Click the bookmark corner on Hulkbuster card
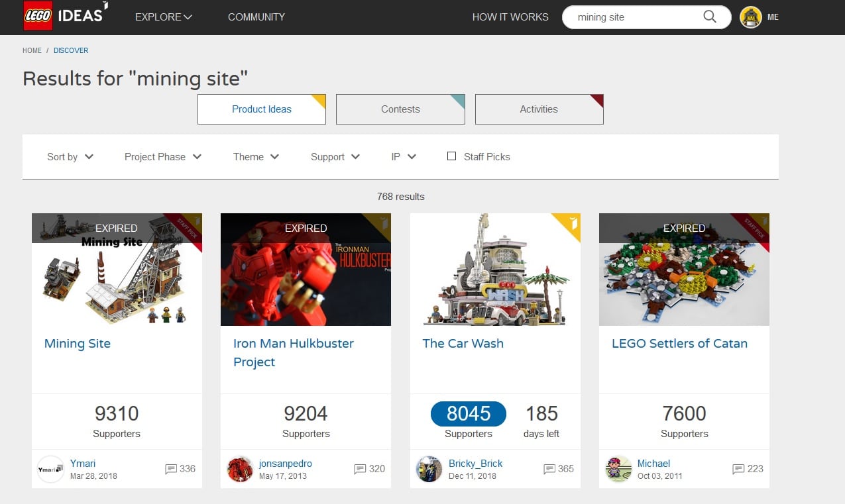Screen dimensions: 845x504 (x=382, y=222)
